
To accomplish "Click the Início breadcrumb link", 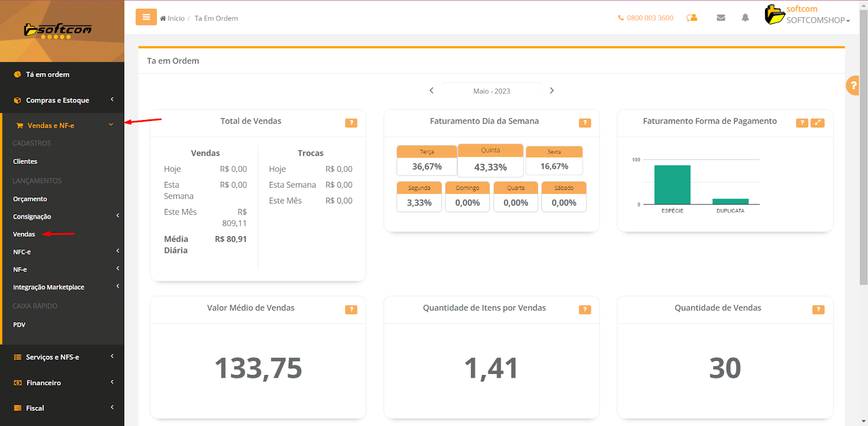I will tap(175, 18).
